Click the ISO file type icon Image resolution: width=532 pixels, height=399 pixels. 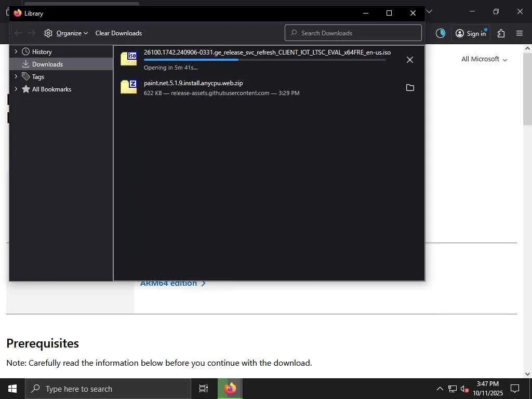coord(129,58)
